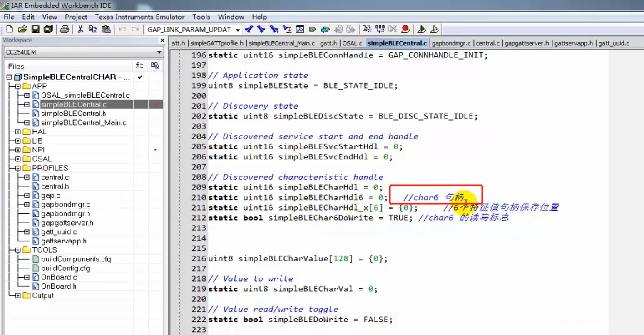Click the Stop Build toolbar icon

pyautogui.click(x=393, y=29)
